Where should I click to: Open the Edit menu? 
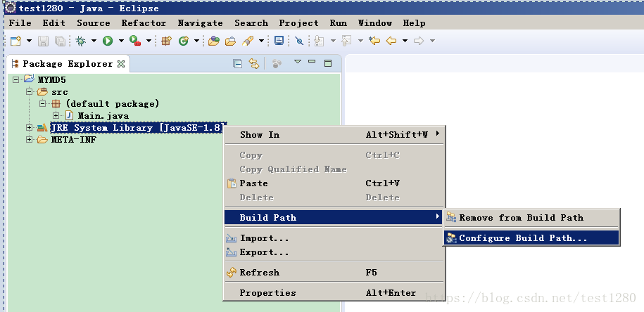(53, 23)
